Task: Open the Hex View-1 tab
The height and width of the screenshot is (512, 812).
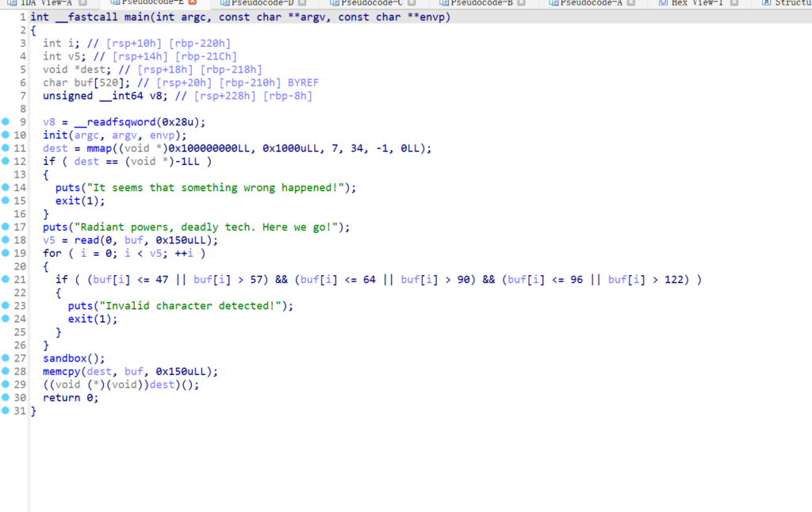Action: pos(695,3)
